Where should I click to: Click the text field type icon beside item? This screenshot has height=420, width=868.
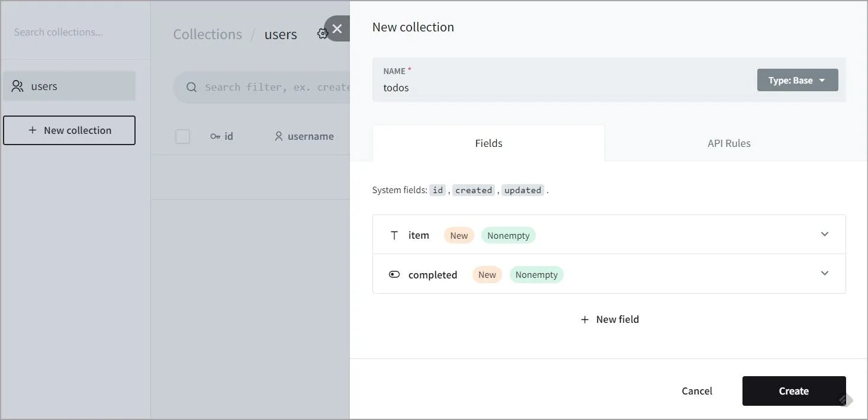point(394,235)
